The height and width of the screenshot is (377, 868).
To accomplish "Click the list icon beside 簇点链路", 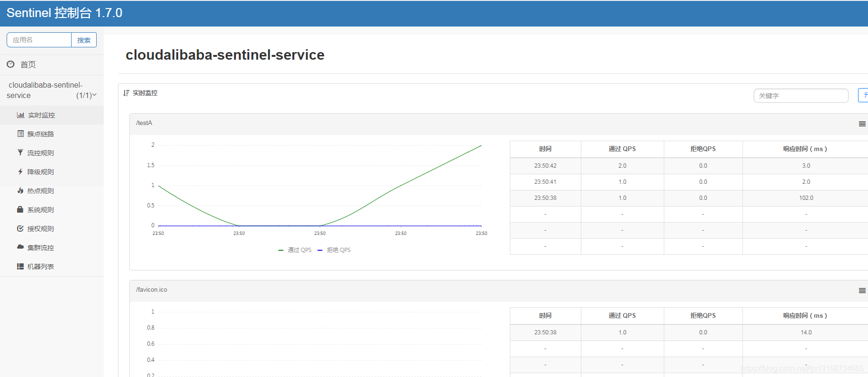I will (20, 134).
